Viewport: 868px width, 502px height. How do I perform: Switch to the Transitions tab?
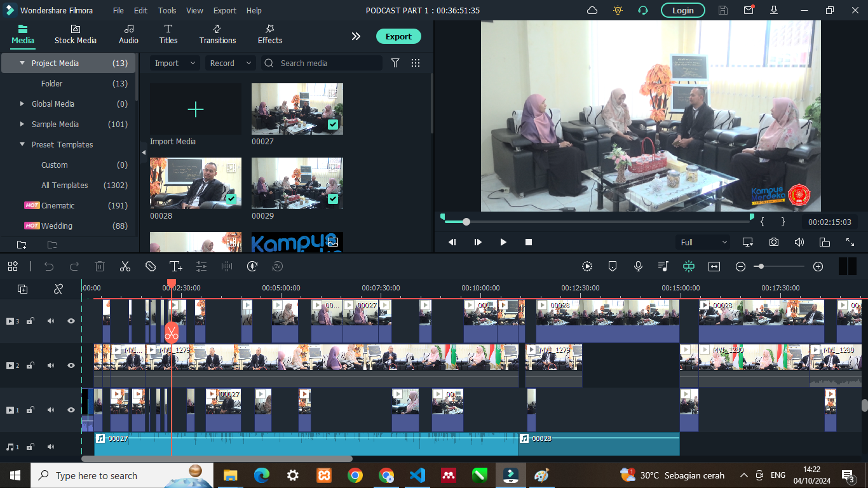point(217,34)
